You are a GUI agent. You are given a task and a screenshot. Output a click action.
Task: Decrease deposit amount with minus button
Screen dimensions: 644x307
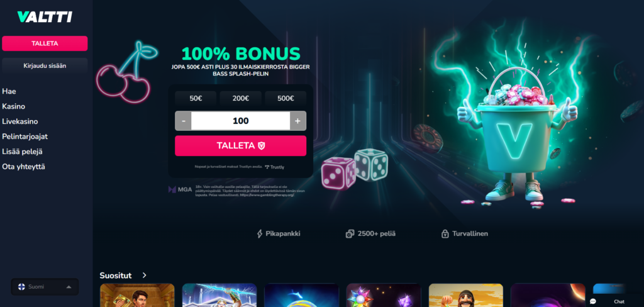pos(184,121)
